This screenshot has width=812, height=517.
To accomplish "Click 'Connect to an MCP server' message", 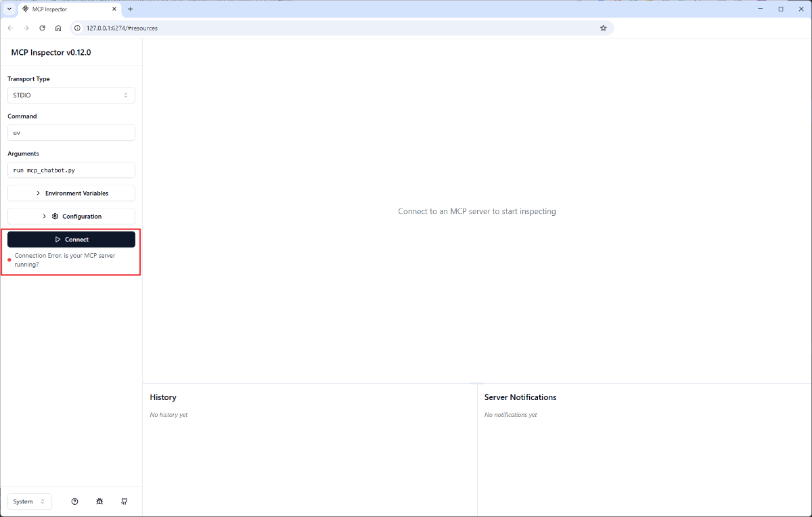I will point(477,211).
